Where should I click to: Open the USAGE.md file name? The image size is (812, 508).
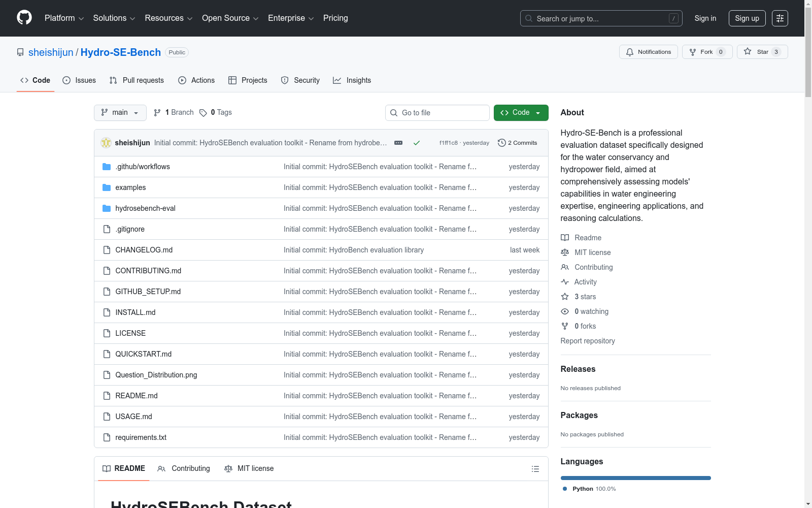click(134, 417)
